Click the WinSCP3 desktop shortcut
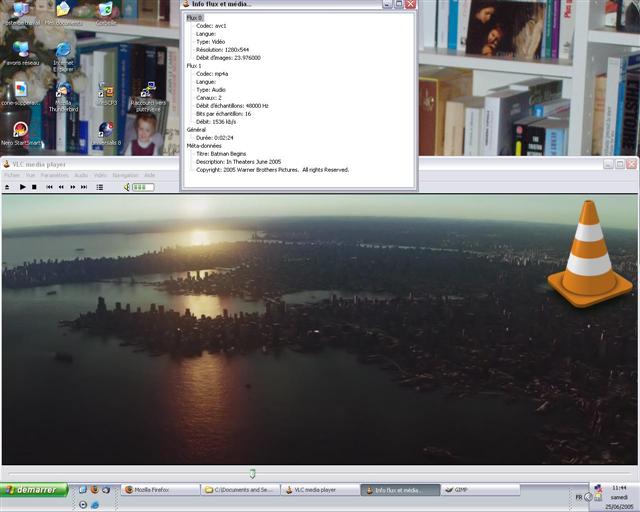The width and height of the screenshot is (640, 512). 106,93
